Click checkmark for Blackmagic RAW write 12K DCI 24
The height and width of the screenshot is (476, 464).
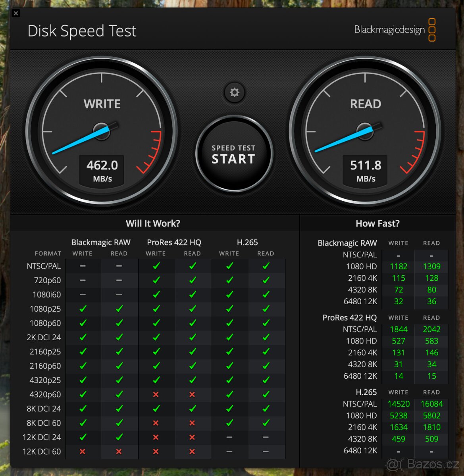click(83, 437)
